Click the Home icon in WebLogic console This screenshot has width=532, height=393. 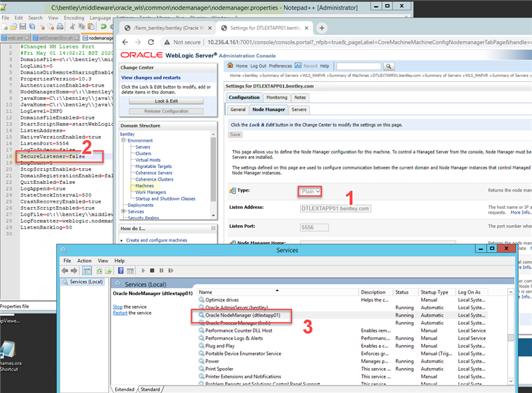230,65
